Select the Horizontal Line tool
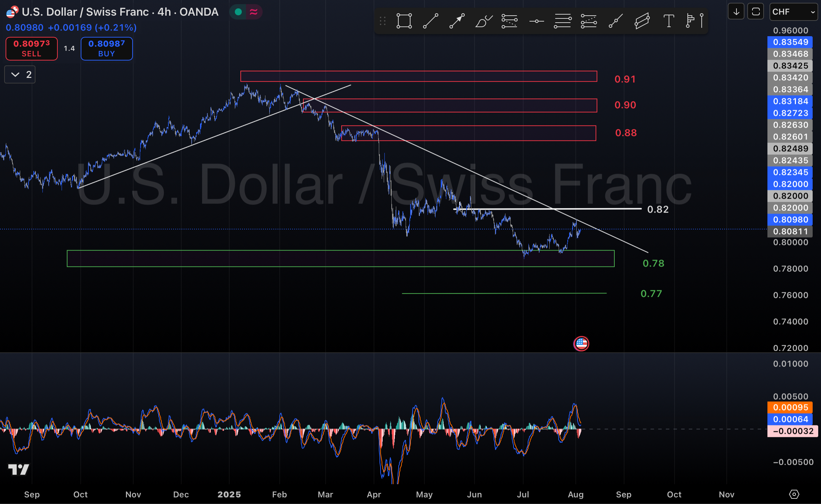 tap(536, 21)
